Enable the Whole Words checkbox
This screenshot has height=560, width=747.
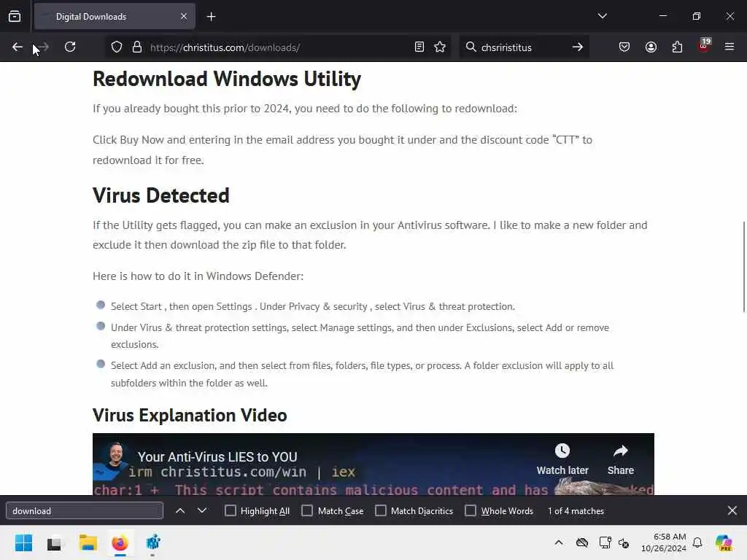click(471, 510)
